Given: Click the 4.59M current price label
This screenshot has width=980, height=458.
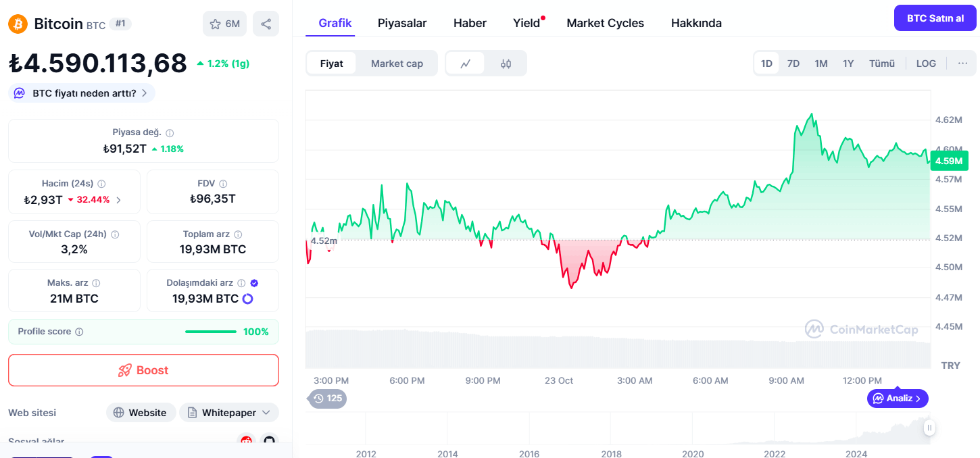Looking at the screenshot, I should coord(950,161).
